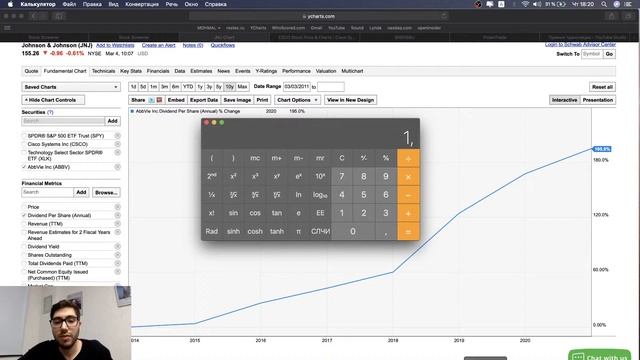Open the Файл menu in menu bar
Viewport: 640px width, 360px height.
coord(69,4)
